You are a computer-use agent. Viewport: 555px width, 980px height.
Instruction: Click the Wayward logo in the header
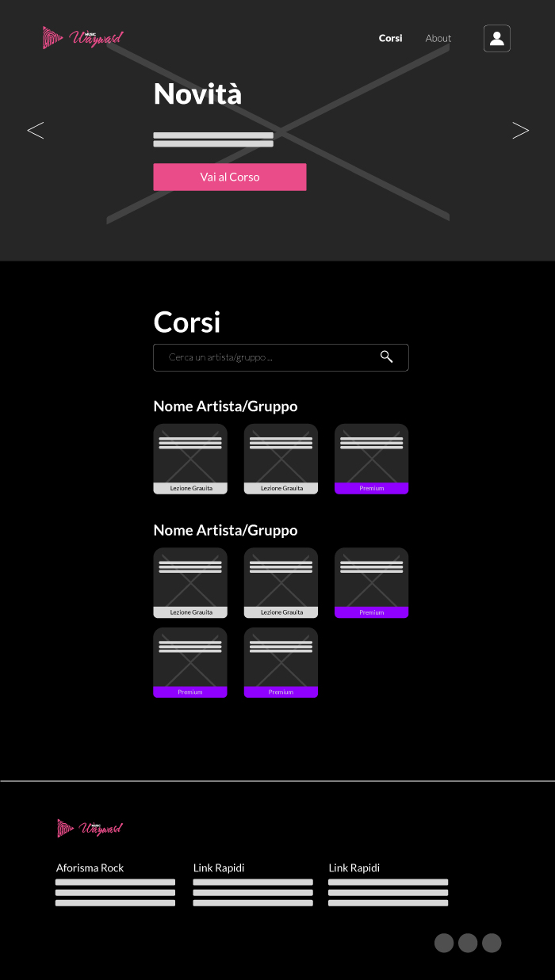point(82,38)
